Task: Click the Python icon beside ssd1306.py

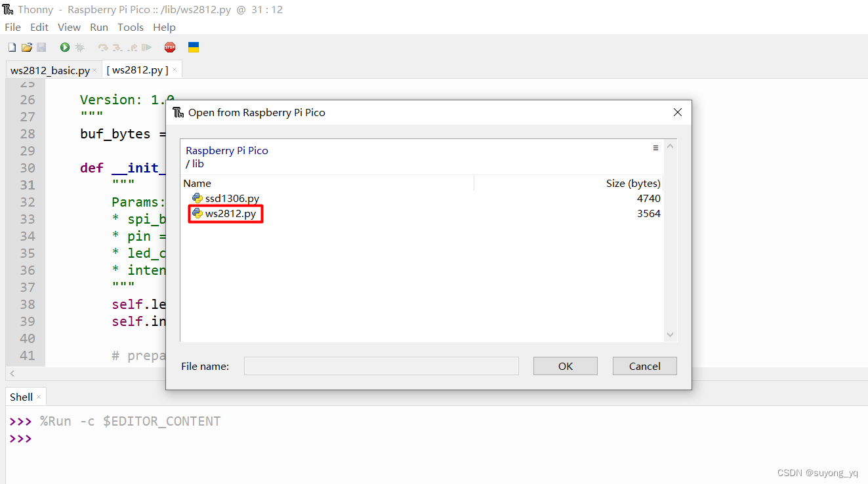Action: click(197, 198)
